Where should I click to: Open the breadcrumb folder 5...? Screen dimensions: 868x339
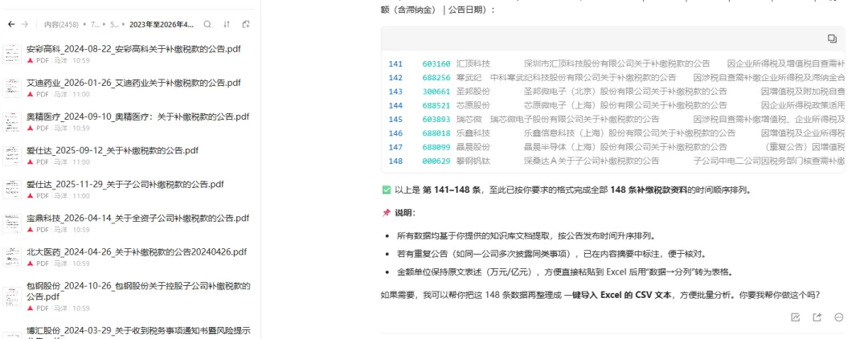[115, 24]
